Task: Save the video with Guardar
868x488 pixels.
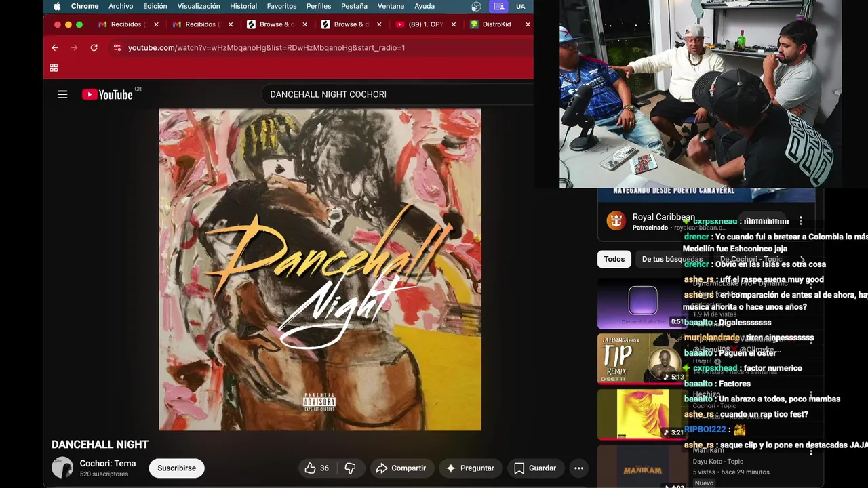Action: coord(535,468)
